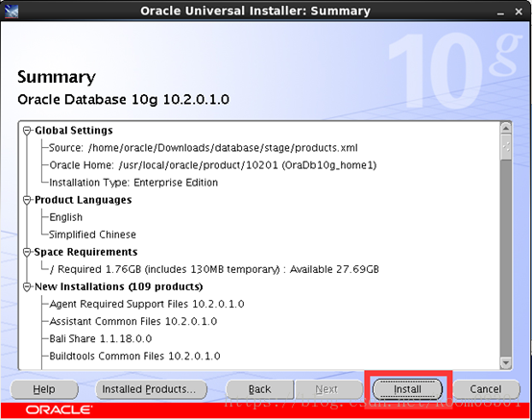Screen dimensions: 532x420
Task: Click the scrollbar up arrow
Action: click(x=505, y=128)
